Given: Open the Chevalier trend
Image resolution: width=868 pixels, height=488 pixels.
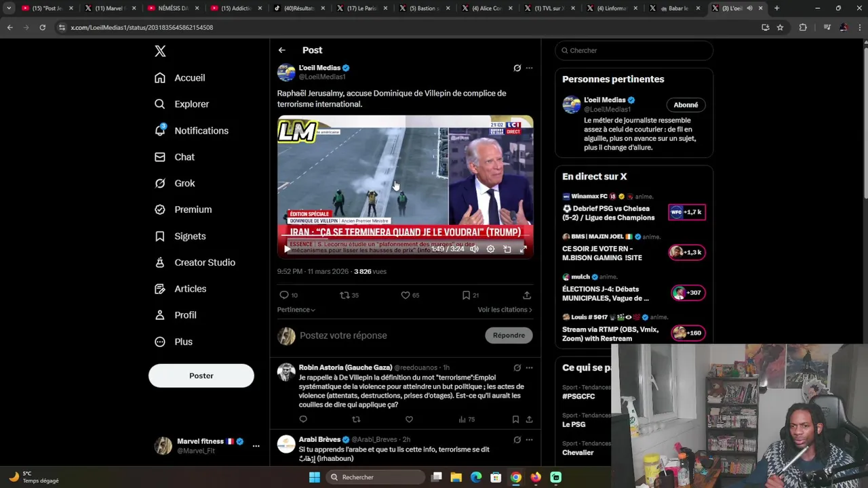Looking at the screenshot, I should (578, 452).
